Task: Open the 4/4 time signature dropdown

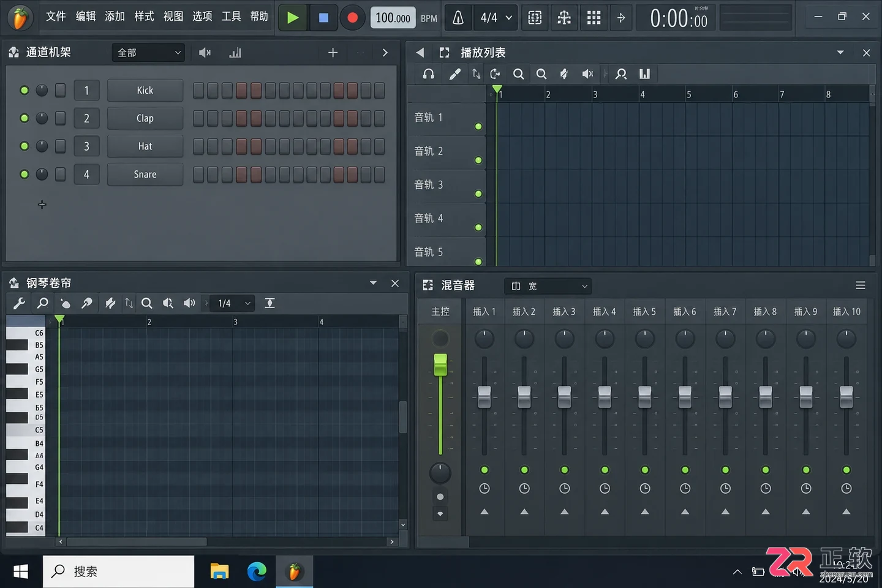Action: (x=496, y=18)
